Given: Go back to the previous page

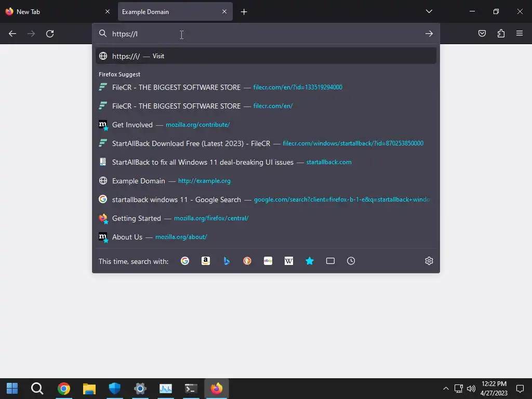Looking at the screenshot, I should pos(12,34).
